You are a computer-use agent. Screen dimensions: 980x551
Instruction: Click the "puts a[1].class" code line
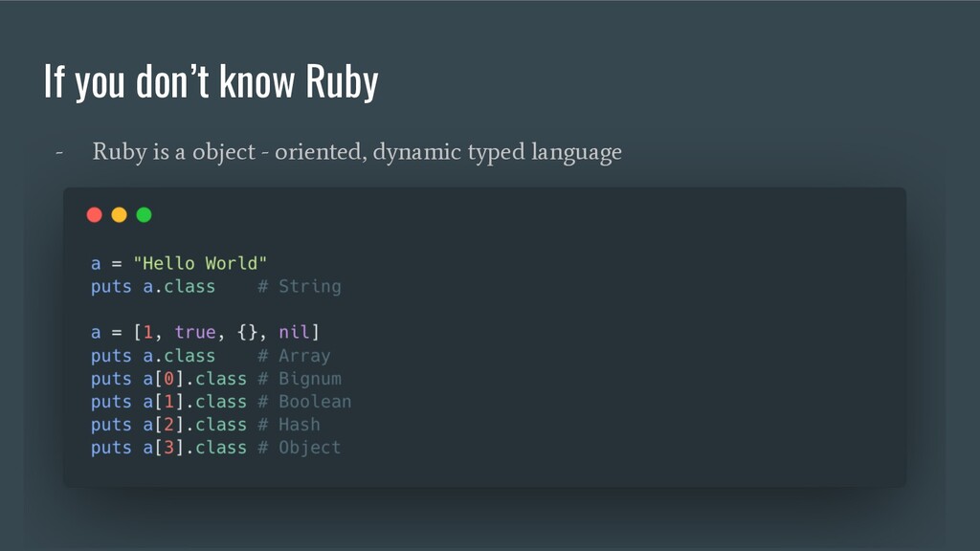pyautogui.click(x=168, y=402)
